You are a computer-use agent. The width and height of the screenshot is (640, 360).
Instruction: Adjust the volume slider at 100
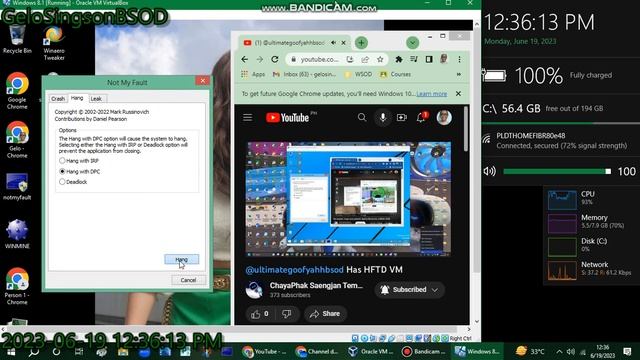pyautogui.click(x=557, y=171)
